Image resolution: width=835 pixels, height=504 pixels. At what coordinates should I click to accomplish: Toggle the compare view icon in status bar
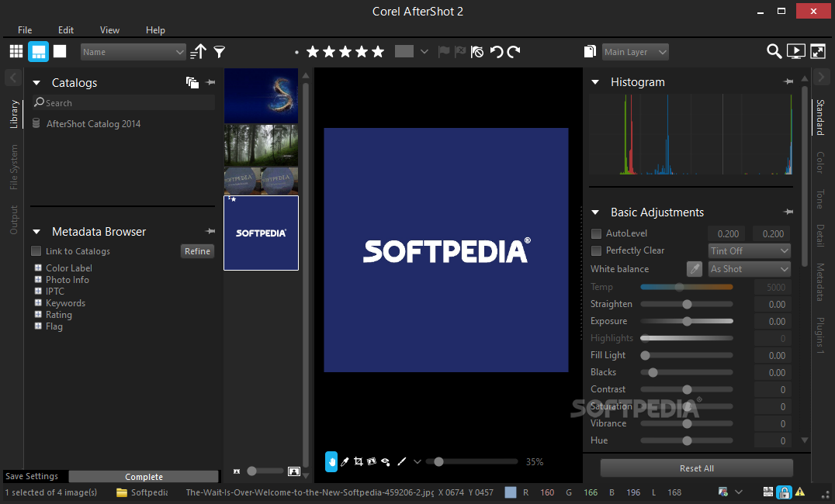click(768, 492)
